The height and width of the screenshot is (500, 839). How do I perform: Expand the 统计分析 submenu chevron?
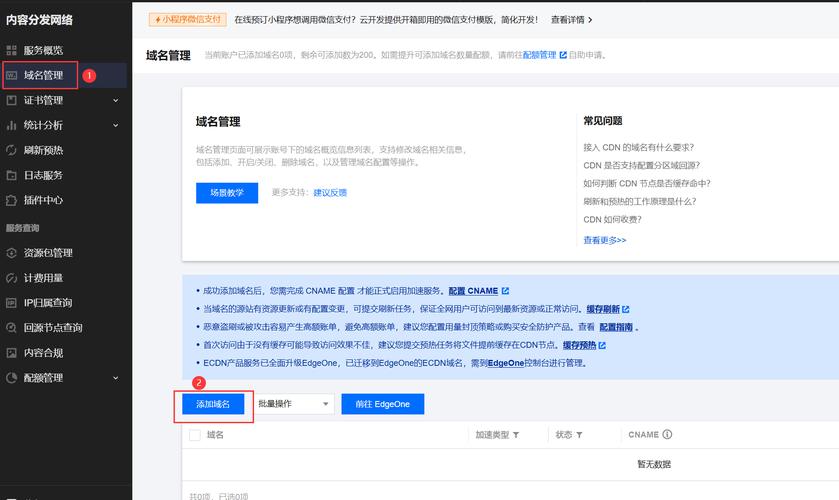pyautogui.click(x=116, y=125)
